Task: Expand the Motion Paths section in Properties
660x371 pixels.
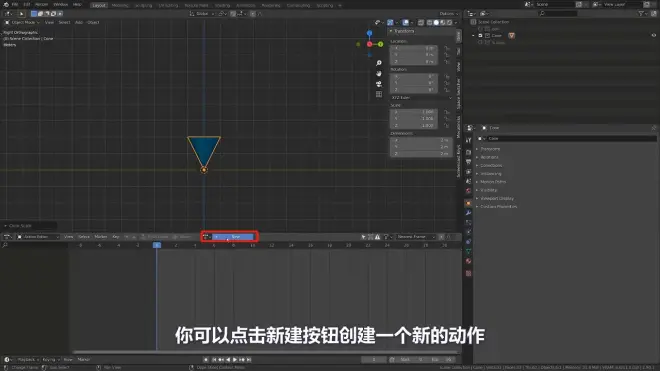Action: 493,182
